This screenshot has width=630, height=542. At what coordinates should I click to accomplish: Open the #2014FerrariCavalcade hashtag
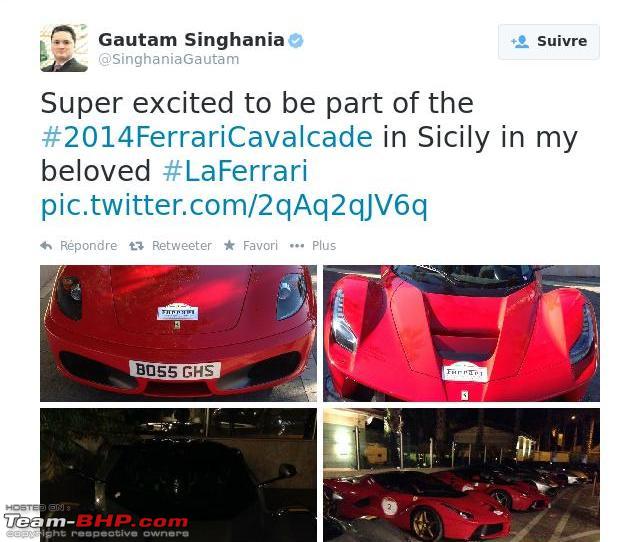pyautogui.click(x=207, y=137)
